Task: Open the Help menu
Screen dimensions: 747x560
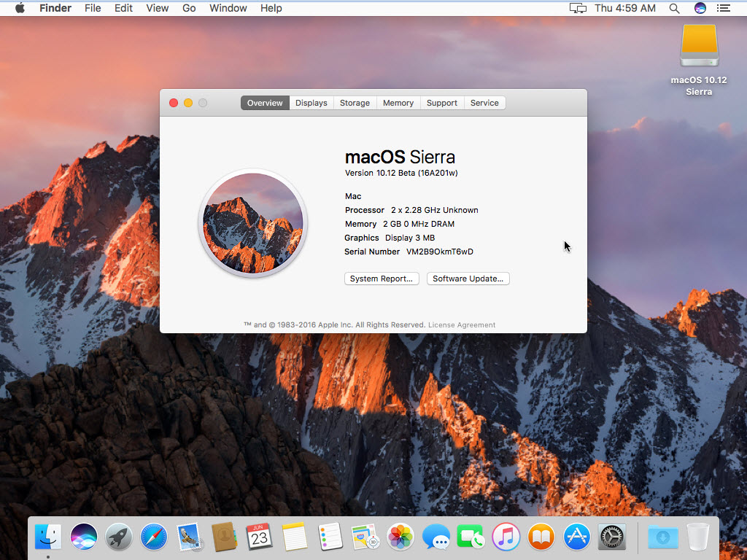Action: pos(271,8)
